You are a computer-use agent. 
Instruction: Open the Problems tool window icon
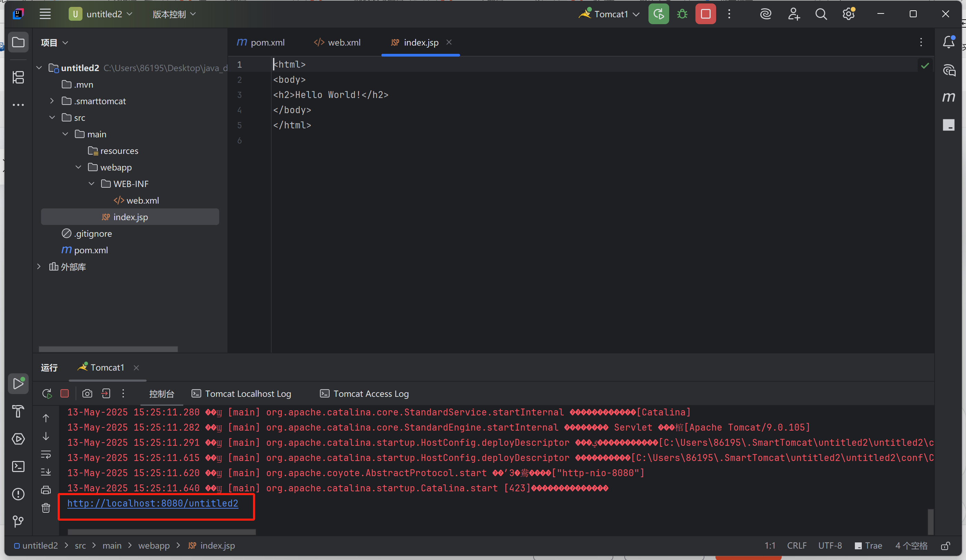[18, 494]
